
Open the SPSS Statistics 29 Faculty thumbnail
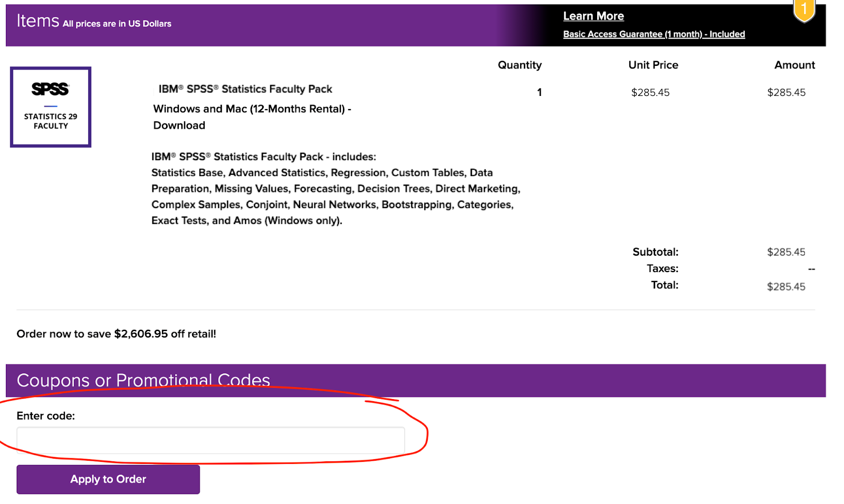point(51,107)
